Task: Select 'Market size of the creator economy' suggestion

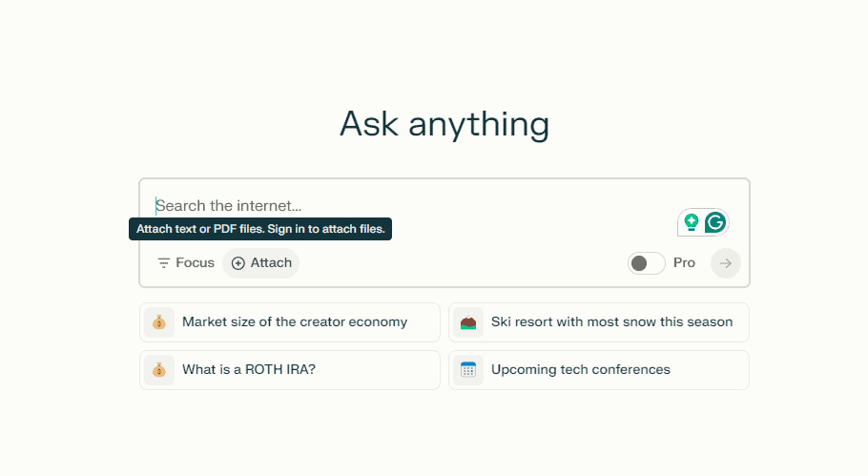Action: click(x=295, y=322)
